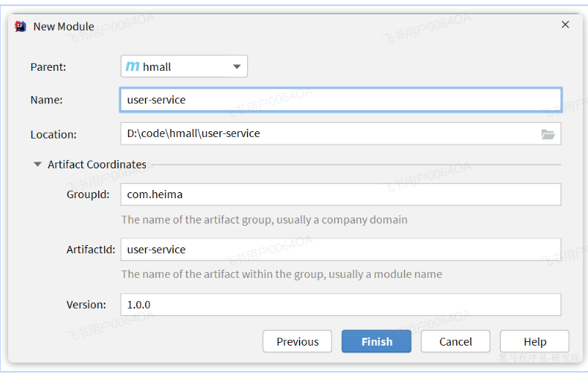The height and width of the screenshot is (377, 588).
Task: Open Help for this dialog
Action: [534, 341]
